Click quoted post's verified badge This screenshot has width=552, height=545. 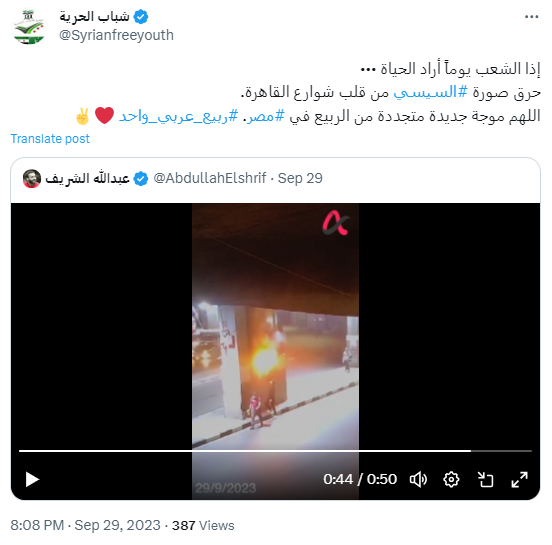tap(141, 178)
